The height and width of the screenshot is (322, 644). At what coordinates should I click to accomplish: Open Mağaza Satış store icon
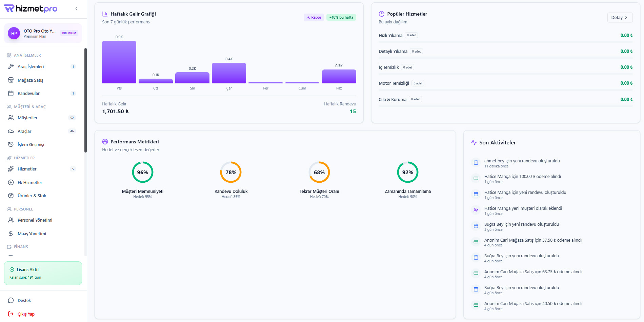click(11, 80)
